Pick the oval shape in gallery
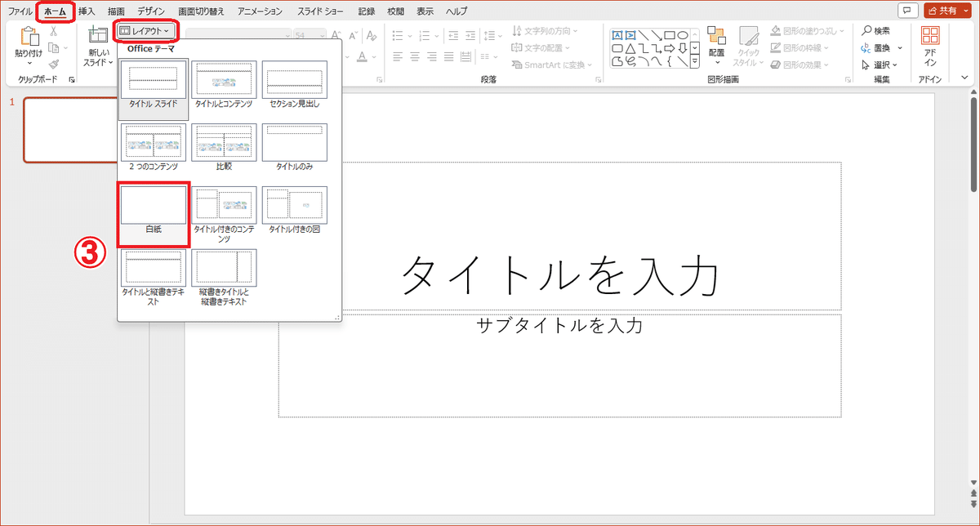 tap(683, 35)
